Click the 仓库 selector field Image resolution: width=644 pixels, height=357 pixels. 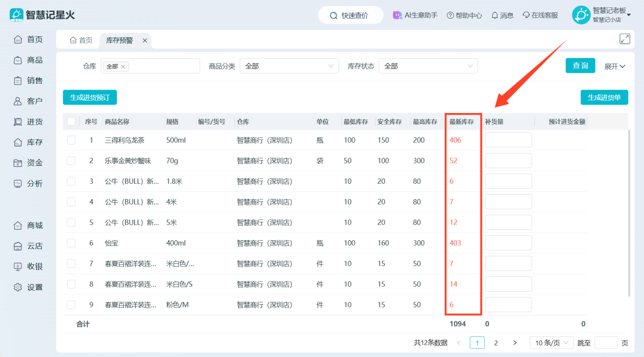click(x=151, y=66)
